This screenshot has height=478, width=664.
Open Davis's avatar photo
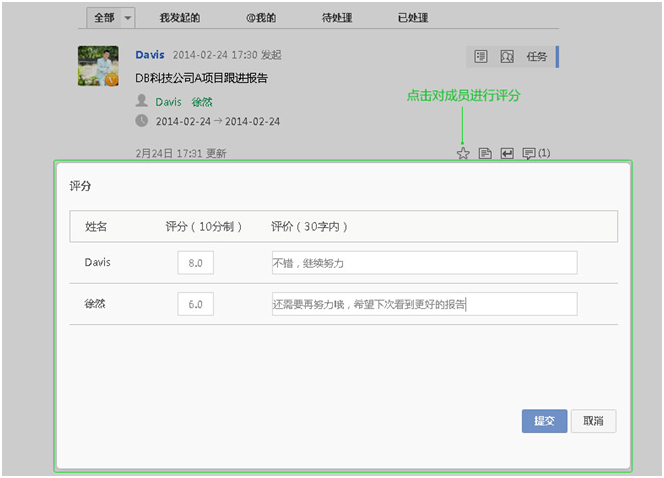coord(98,66)
